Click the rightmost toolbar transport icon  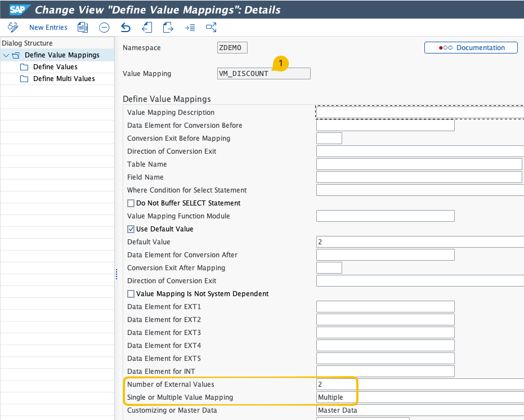coord(211,28)
